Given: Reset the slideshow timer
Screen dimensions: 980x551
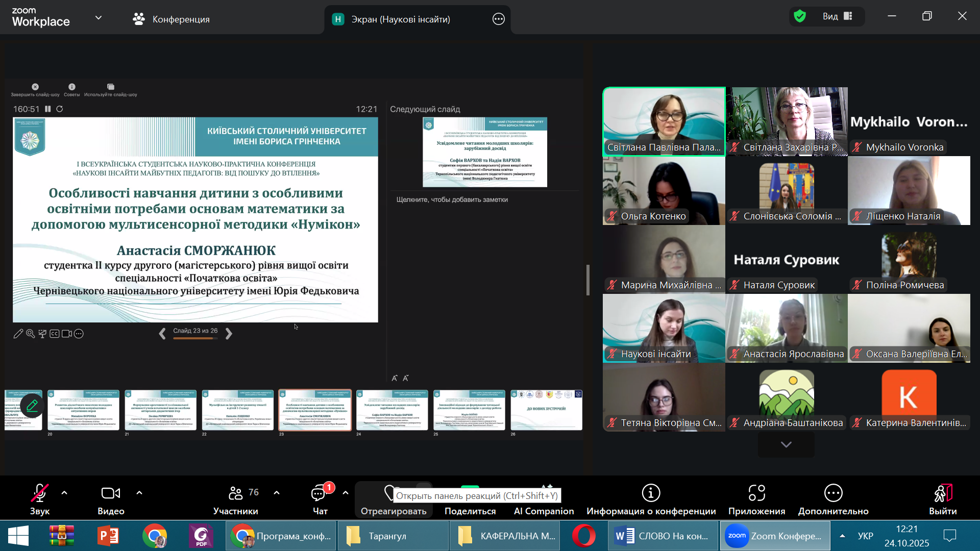Looking at the screenshot, I should point(60,109).
